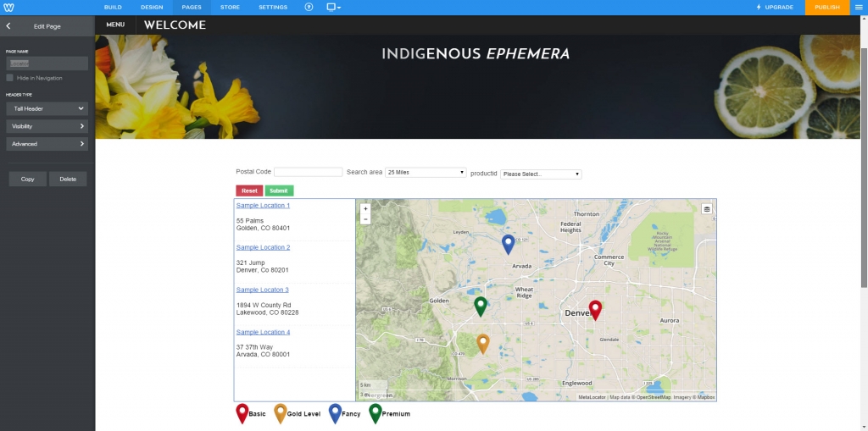868x431 pixels.
Task: Switch to the Design tab
Action: [152, 7]
